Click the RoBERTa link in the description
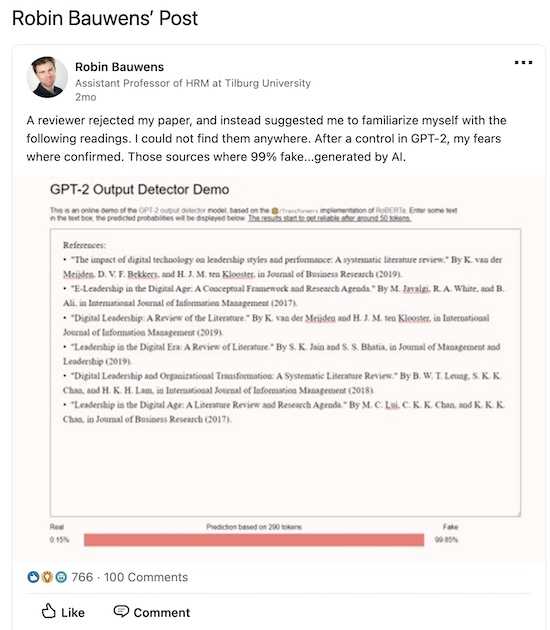The width and height of the screenshot is (550, 630). [391, 210]
